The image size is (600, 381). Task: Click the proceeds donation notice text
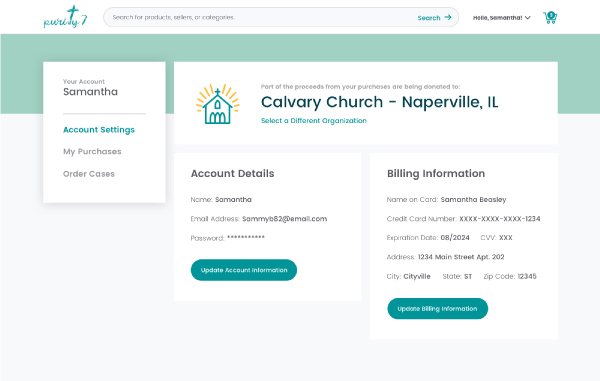(x=360, y=87)
